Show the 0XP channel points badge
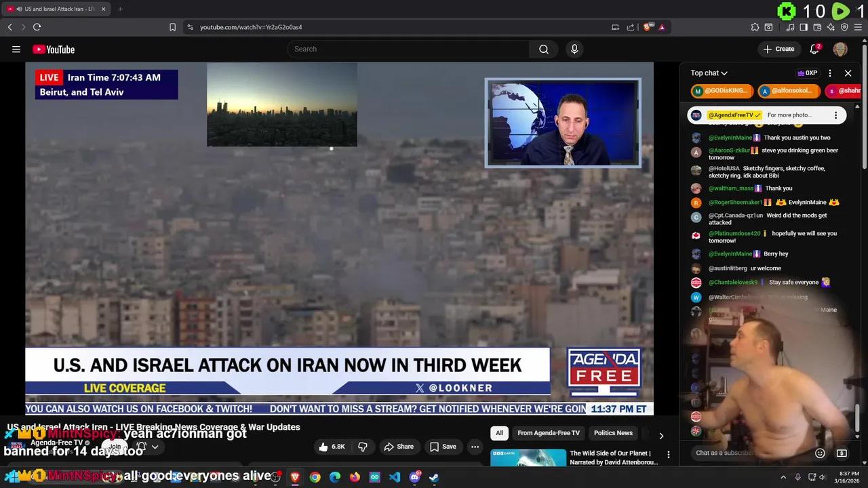Image resolution: width=868 pixels, height=488 pixels. click(x=808, y=73)
